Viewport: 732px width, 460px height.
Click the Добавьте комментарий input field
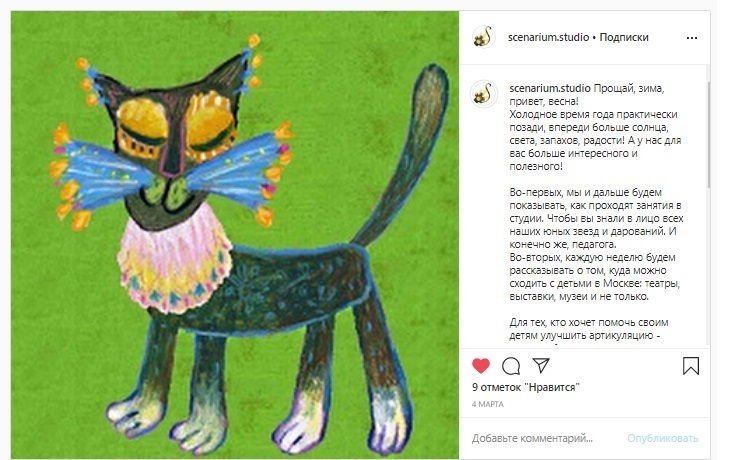(x=544, y=438)
